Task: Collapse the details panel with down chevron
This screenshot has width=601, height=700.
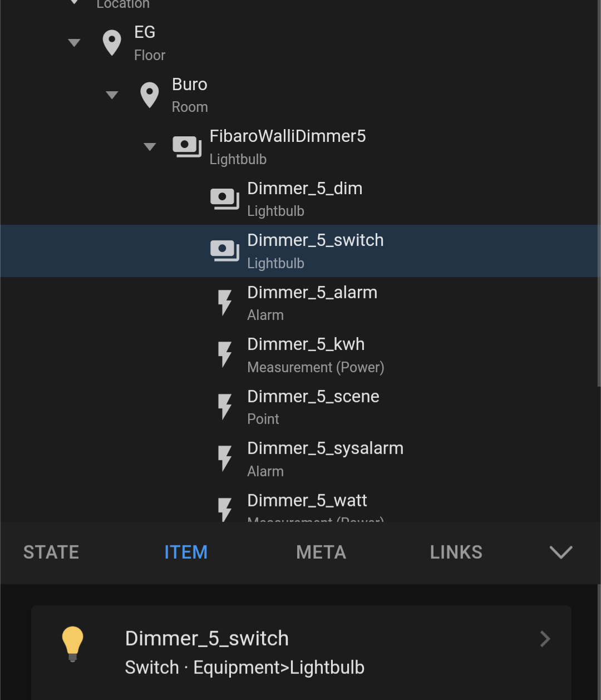Action: point(560,552)
